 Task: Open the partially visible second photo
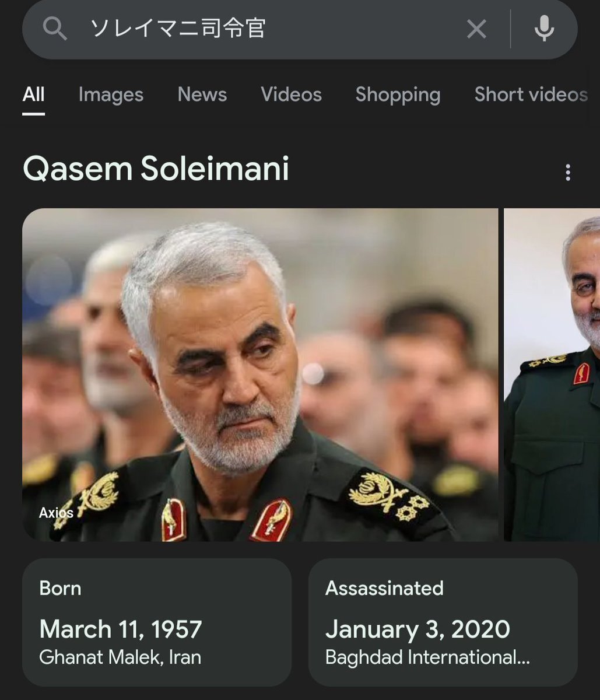click(x=552, y=374)
